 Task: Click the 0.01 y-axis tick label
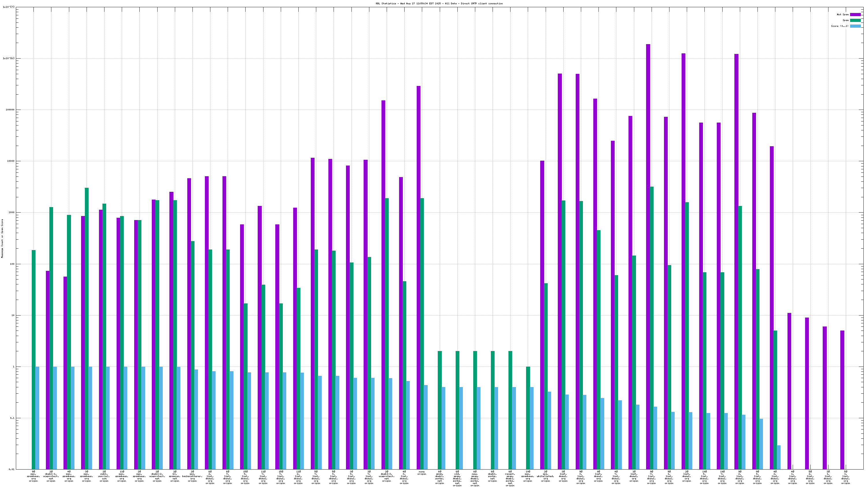coord(11,469)
